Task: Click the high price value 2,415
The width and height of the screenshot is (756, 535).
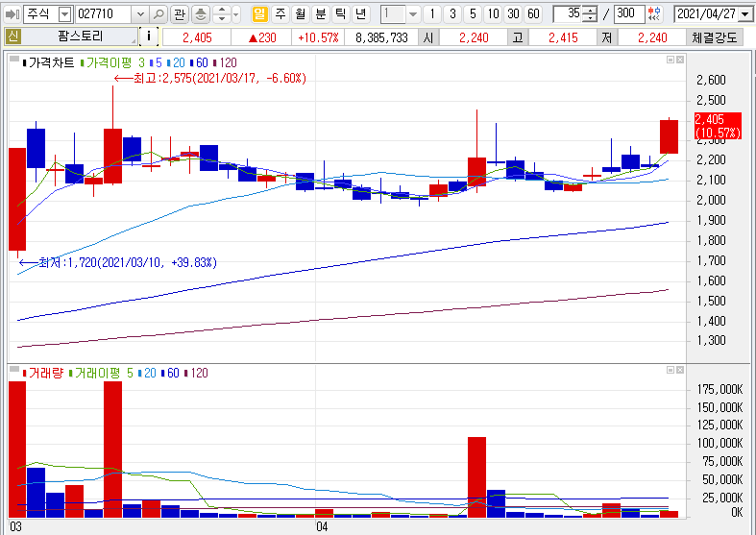Action: click(x=563, y=37)
